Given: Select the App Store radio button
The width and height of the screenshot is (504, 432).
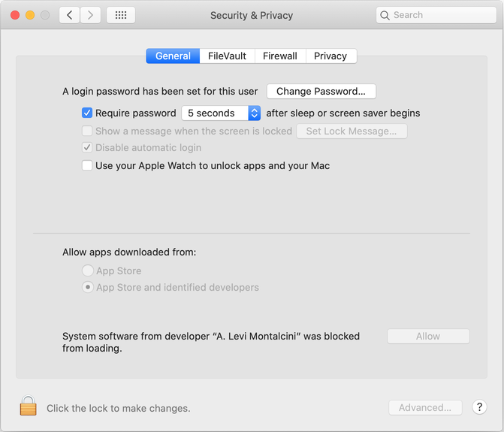Looking at the screenshot, I should [88, 270].
